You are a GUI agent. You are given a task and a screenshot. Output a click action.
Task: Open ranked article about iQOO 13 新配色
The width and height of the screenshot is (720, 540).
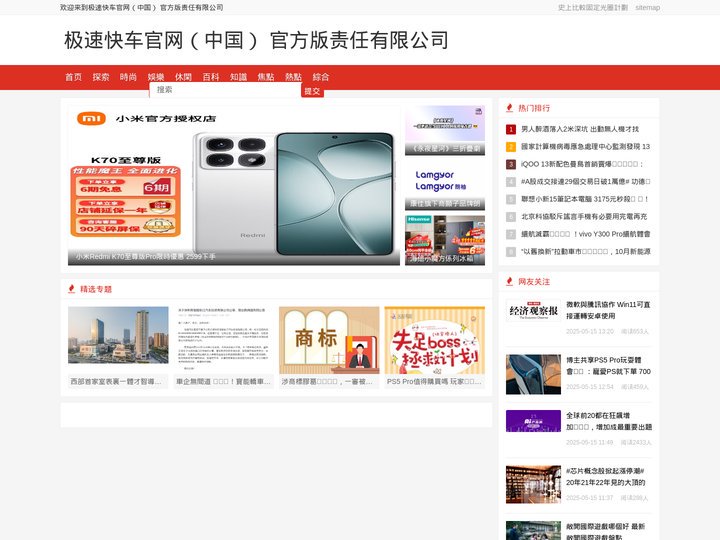tap(582, 164)
